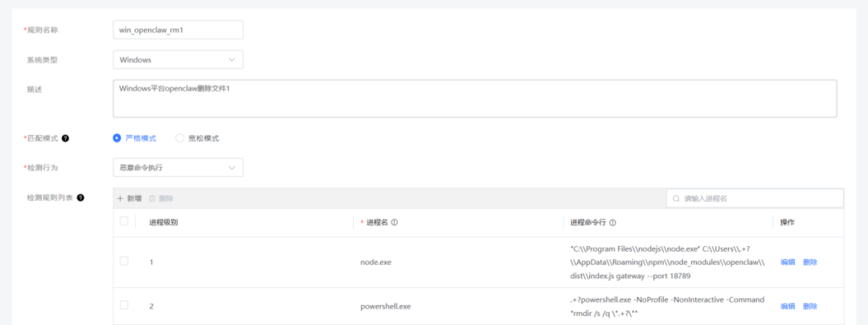Click the help icon beside 检测规则列表
Image resolution: width=868 pixels, height=325 pixels.
point(80,197)
